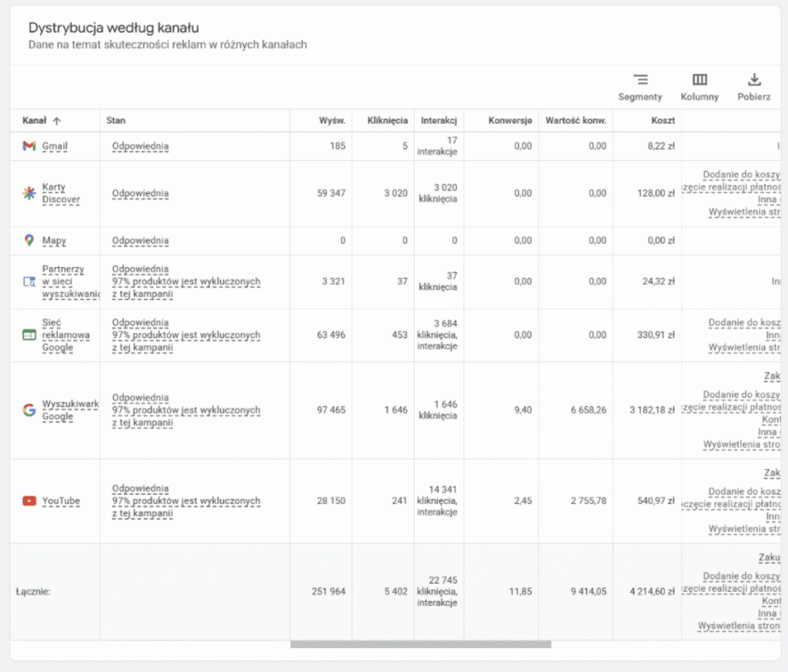Sort by the Wyśw. column header
The image size is (788, 672).
(332, 121)
